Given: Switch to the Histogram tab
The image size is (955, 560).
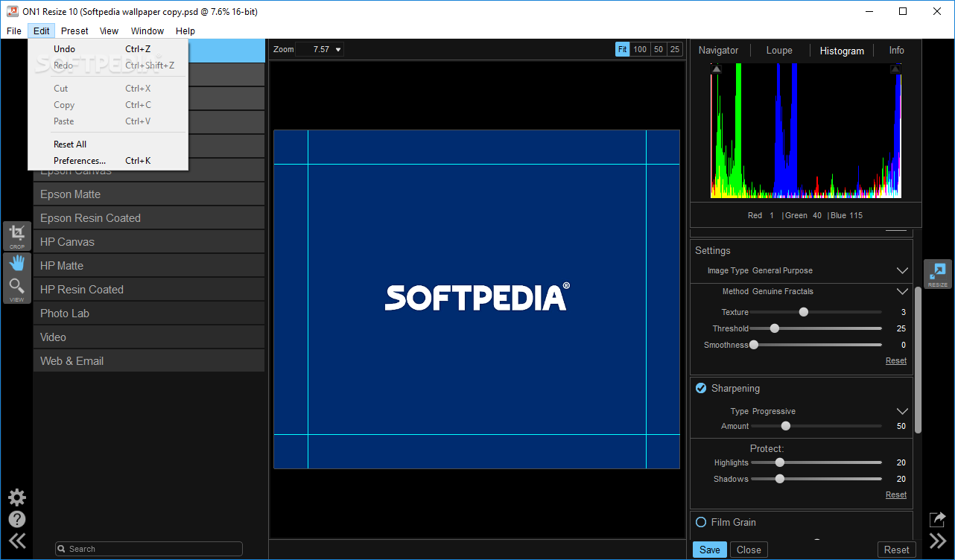Looking at the screenshot, I should click(842, 51).
